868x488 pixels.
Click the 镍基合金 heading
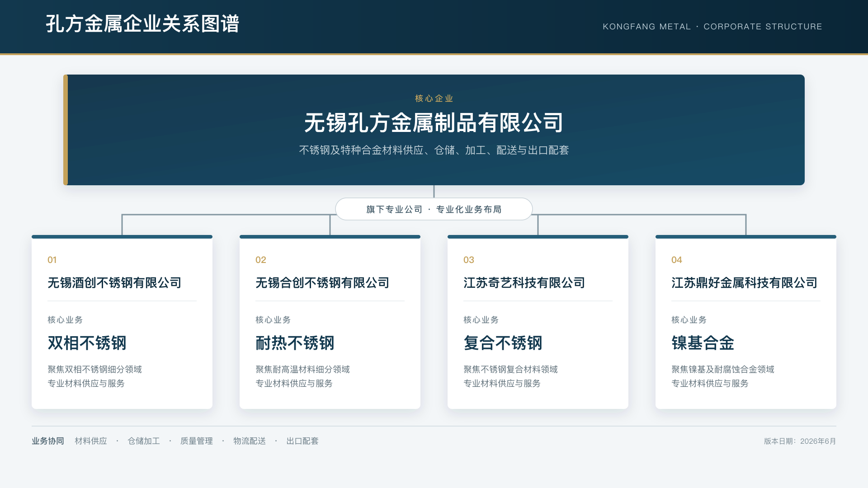click(703, 343)
